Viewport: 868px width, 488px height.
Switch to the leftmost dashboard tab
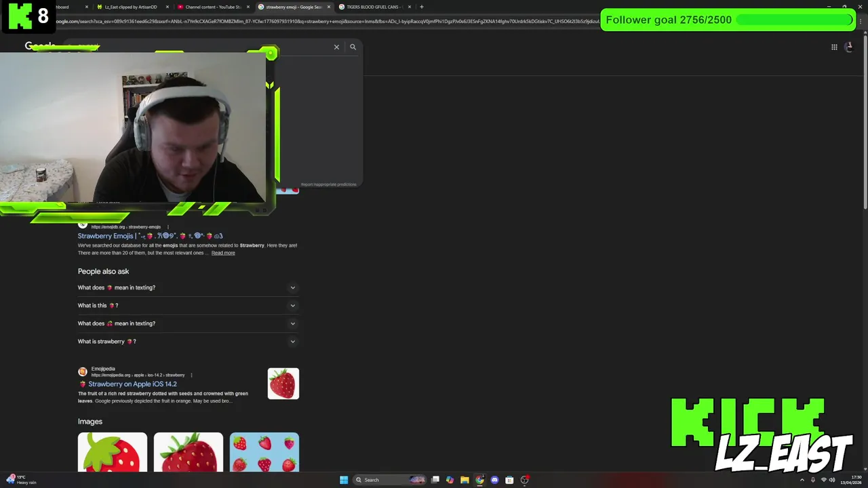(x=68, y=7)
